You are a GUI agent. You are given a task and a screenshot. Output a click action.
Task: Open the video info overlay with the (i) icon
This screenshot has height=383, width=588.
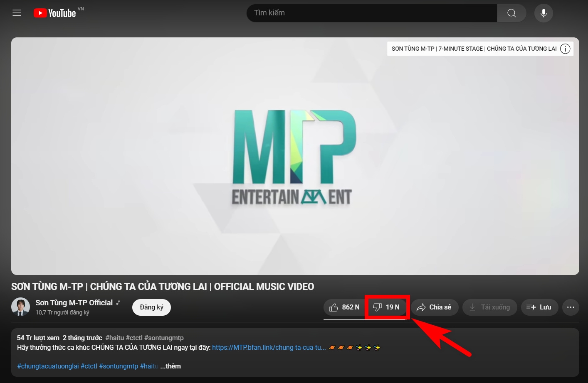[x=565, y=49]
